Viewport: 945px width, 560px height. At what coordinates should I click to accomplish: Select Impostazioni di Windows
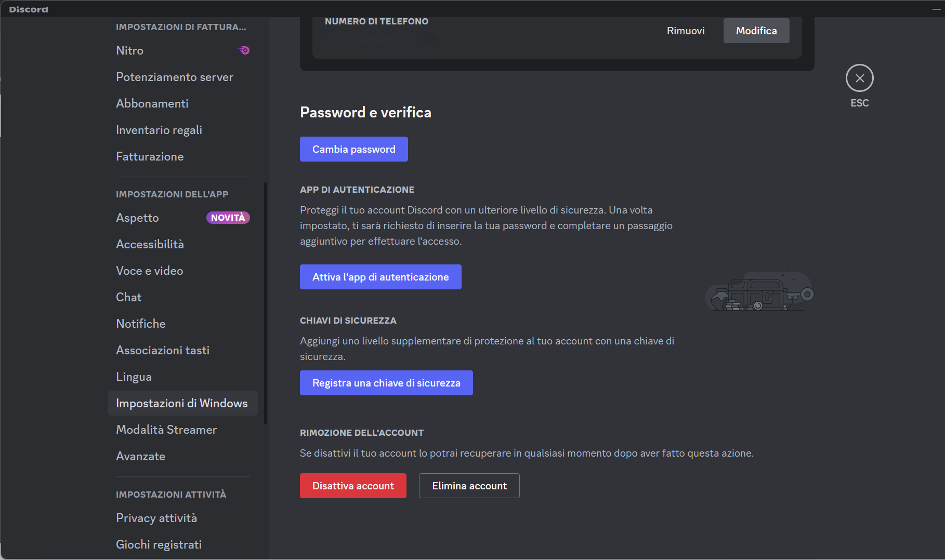[x=181, y=403]
